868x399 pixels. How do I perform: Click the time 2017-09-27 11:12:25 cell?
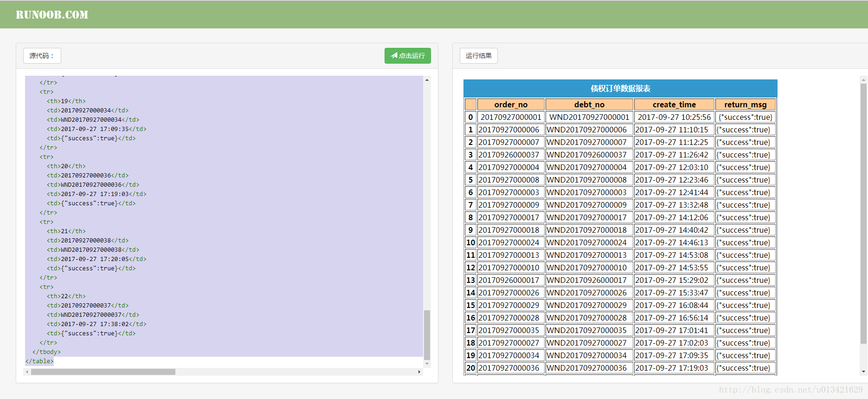(x=674, y=142)
